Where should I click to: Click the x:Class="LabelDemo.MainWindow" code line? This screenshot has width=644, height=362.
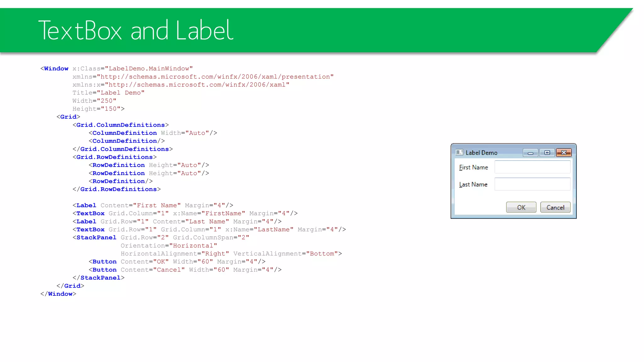pyautogui.click(x=117, y=69)
